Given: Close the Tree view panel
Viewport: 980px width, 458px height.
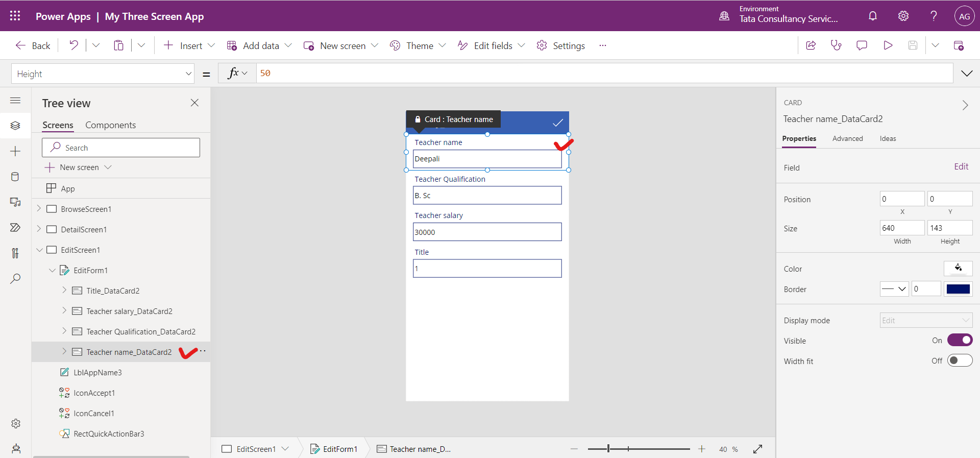Looking at the screenshot, I should (x=194, y=103).
